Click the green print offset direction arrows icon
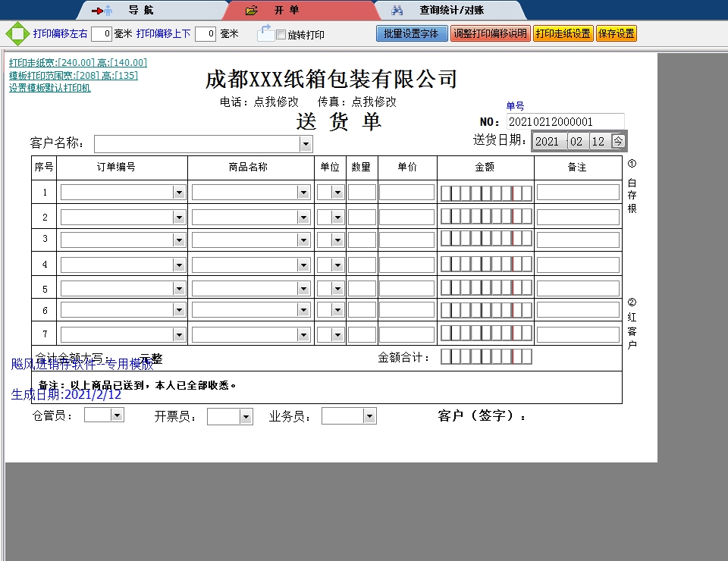The width and height of the screenshot is (728, 561). (x=16, y=33)
